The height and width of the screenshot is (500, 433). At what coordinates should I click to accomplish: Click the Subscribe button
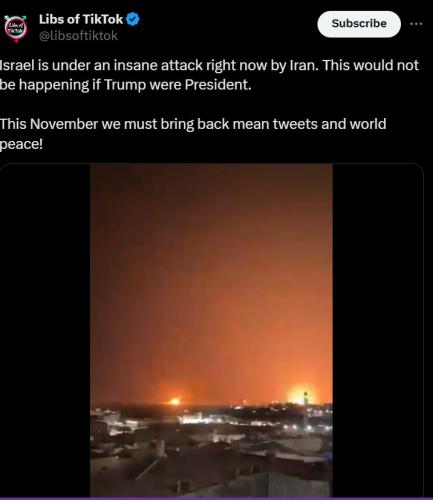359,24
